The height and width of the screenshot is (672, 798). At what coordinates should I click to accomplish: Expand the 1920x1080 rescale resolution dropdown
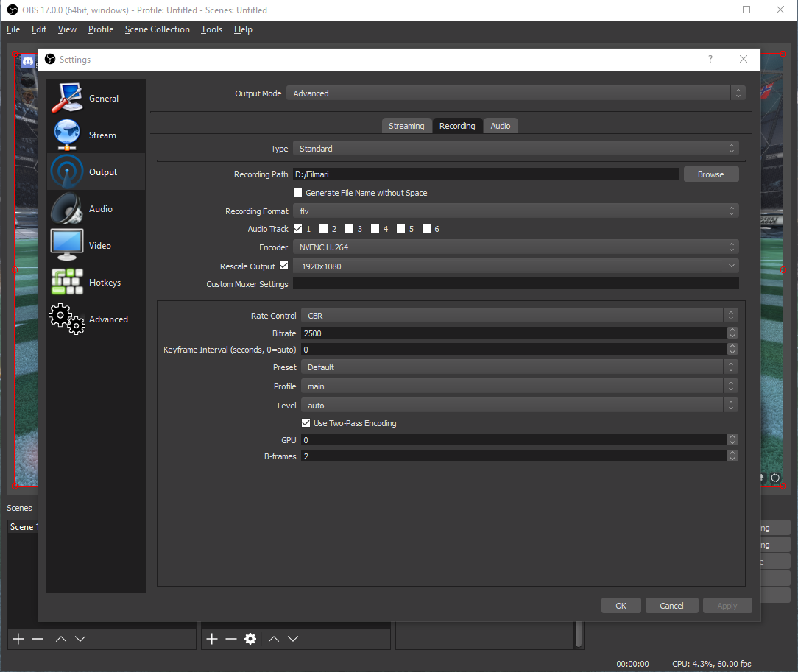coord(515,266)
